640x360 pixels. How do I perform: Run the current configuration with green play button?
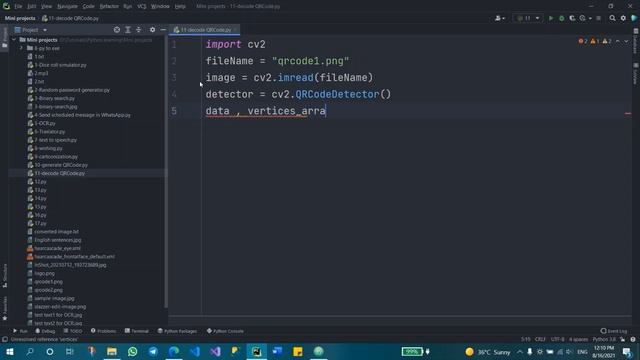coord(551,18)
